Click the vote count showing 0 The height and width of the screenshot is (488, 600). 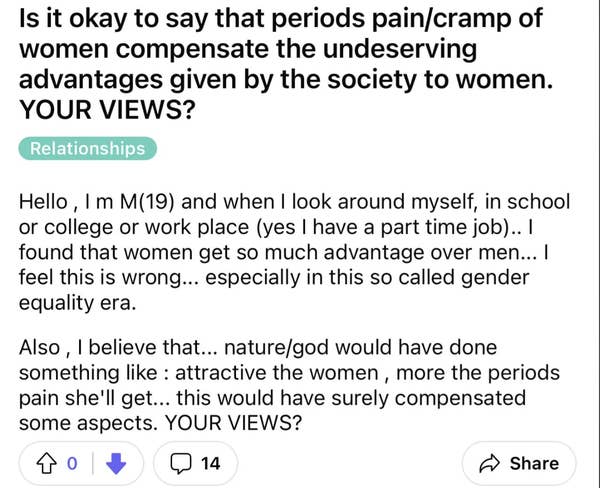72,463
